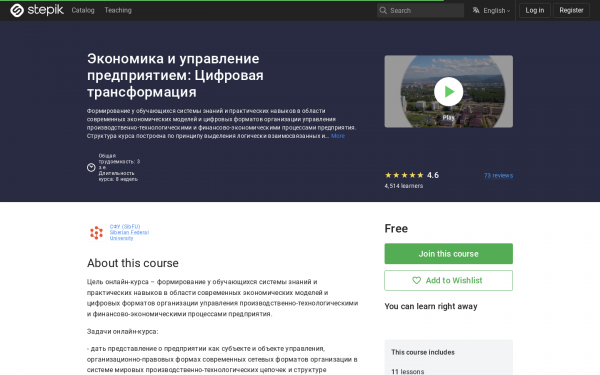
Task: Add course to Wishlist
Action: tap(448, 280)
